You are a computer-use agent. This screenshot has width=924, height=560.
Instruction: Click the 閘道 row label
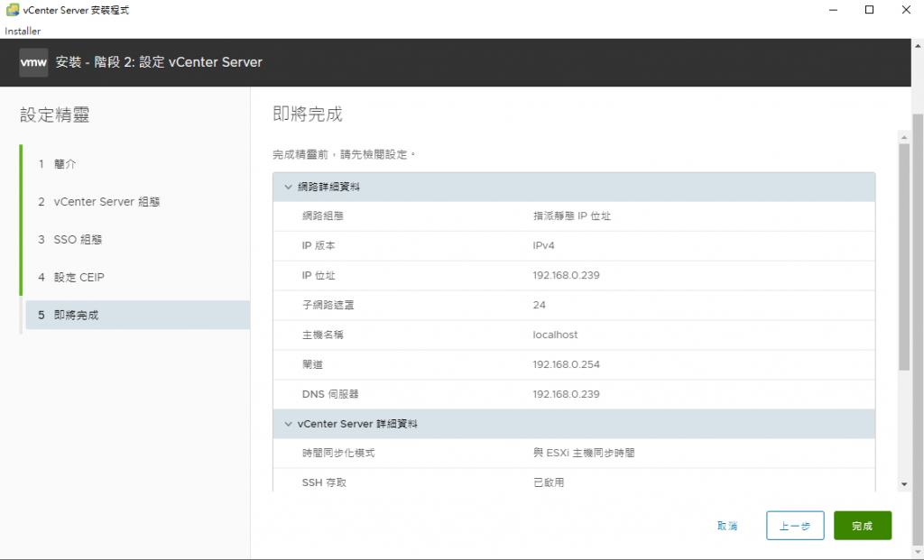pyautogui.click(x=312, y=364)
